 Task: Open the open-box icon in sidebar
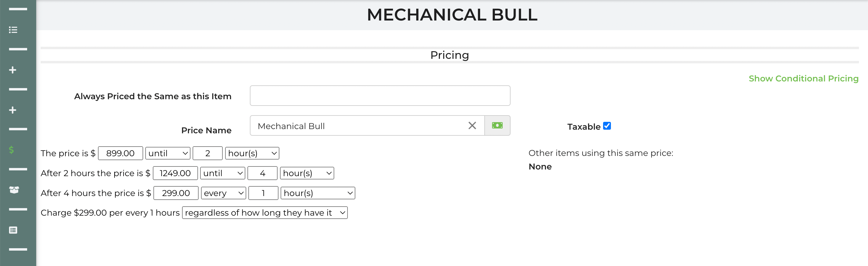tap(14, 190)
